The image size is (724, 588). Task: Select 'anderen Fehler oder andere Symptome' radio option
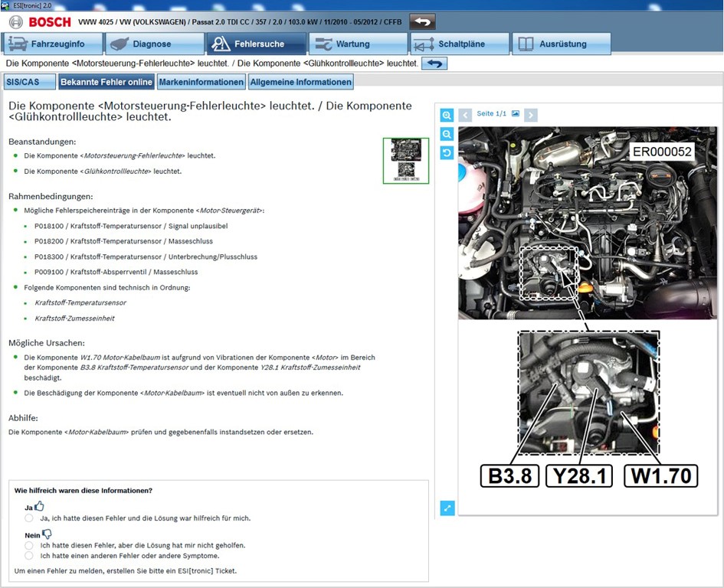click(x=29, y=556)
